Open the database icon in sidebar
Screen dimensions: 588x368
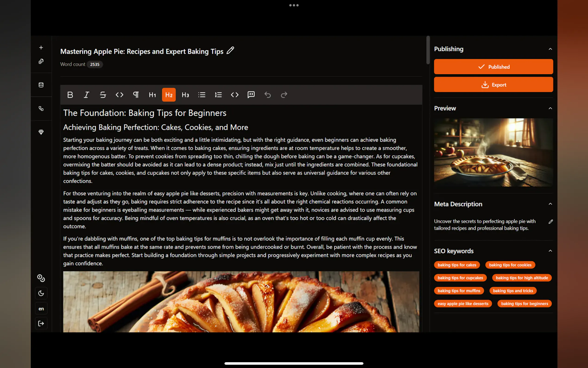41,85
